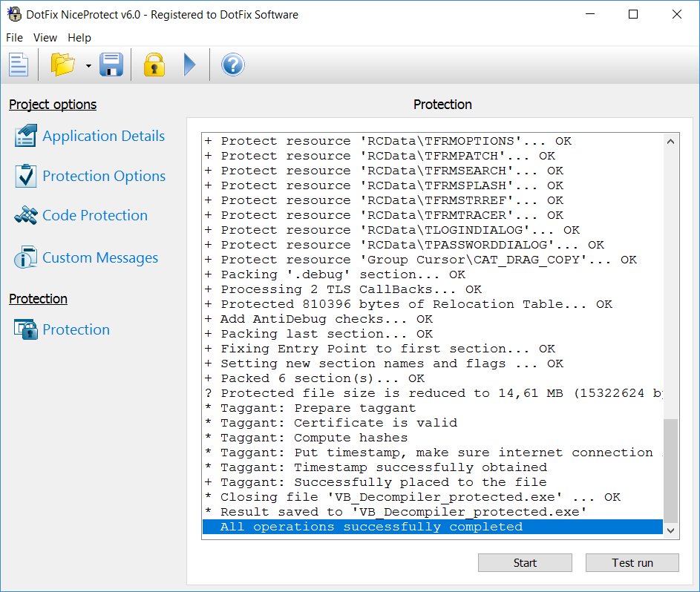Open the Help menu
Screen dimensions: 700x592
click(79, 38)
